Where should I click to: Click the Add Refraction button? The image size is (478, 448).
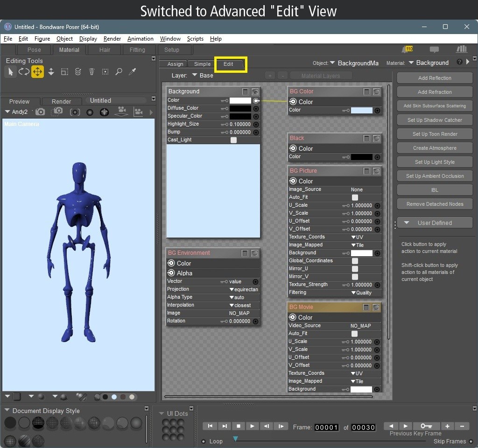(435, 92)
